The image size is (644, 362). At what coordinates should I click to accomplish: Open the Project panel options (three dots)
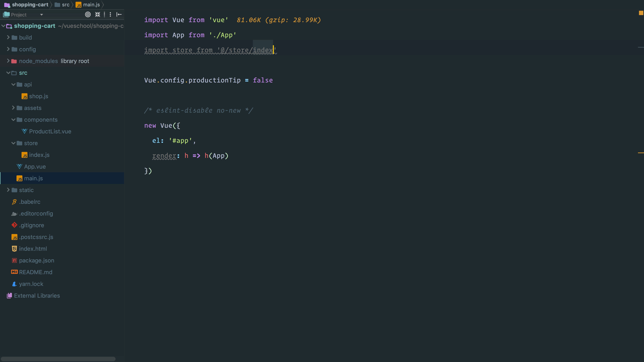(x=110, y=14)
